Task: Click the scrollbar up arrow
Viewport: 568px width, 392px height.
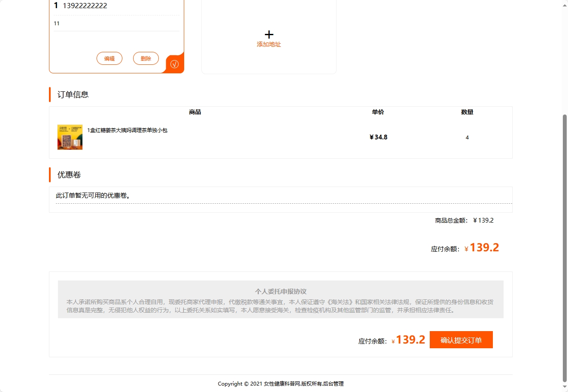Action: [564, 5]
